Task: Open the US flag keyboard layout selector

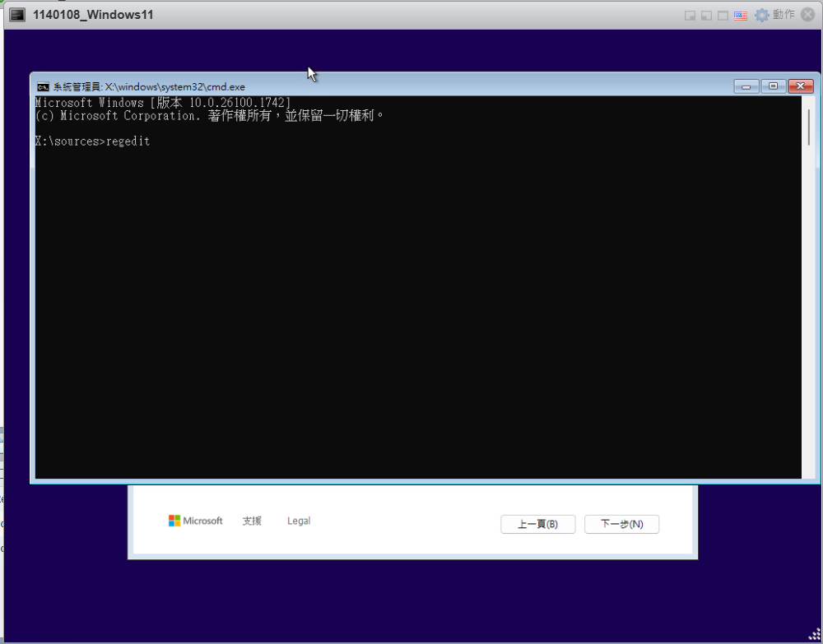Action: pos(740,15)
